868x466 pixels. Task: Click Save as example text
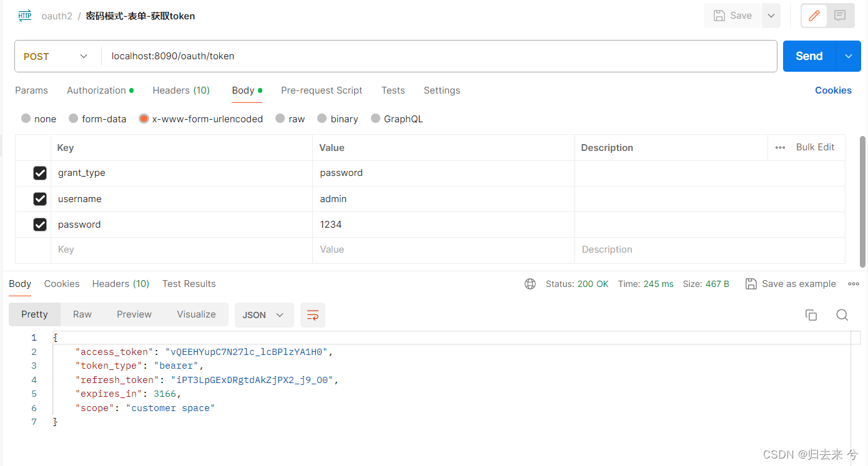pyautogui.click(x=799, y=284)
